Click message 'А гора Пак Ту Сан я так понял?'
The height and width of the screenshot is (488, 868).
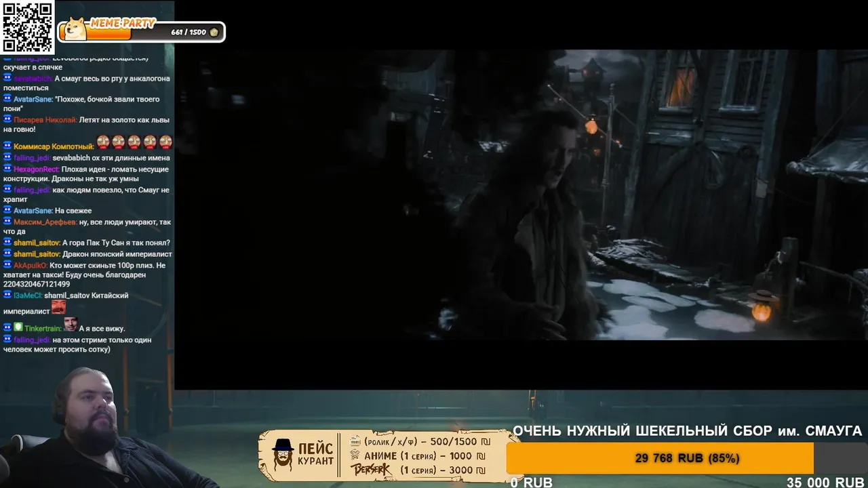pos(116,243)
